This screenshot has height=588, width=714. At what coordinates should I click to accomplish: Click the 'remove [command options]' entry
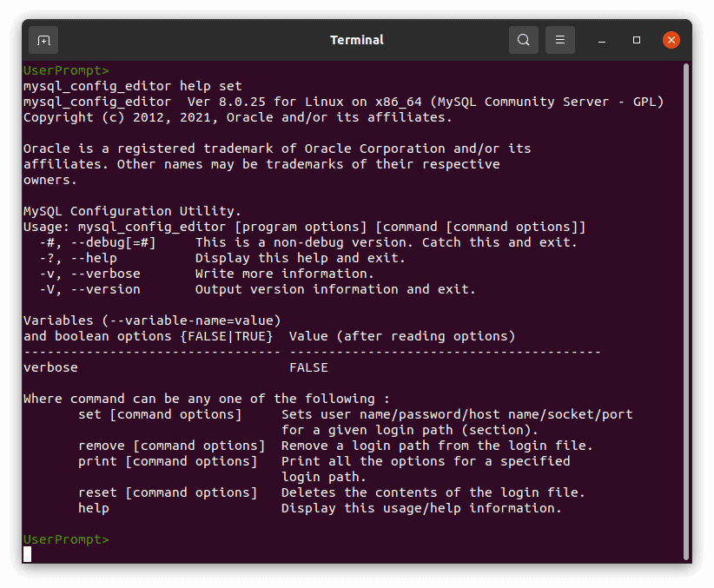pyautogui.click(x=172, y=446)
